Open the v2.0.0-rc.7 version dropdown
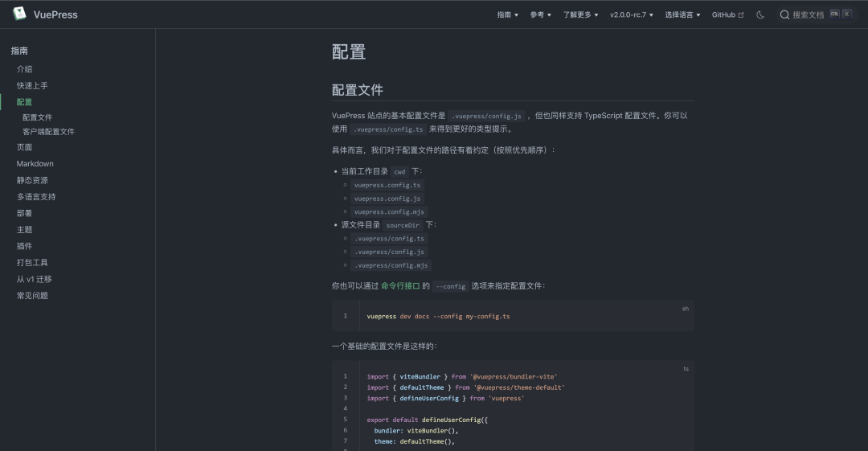This screenshot has height=451, width=868. click(x=632, y=15)
